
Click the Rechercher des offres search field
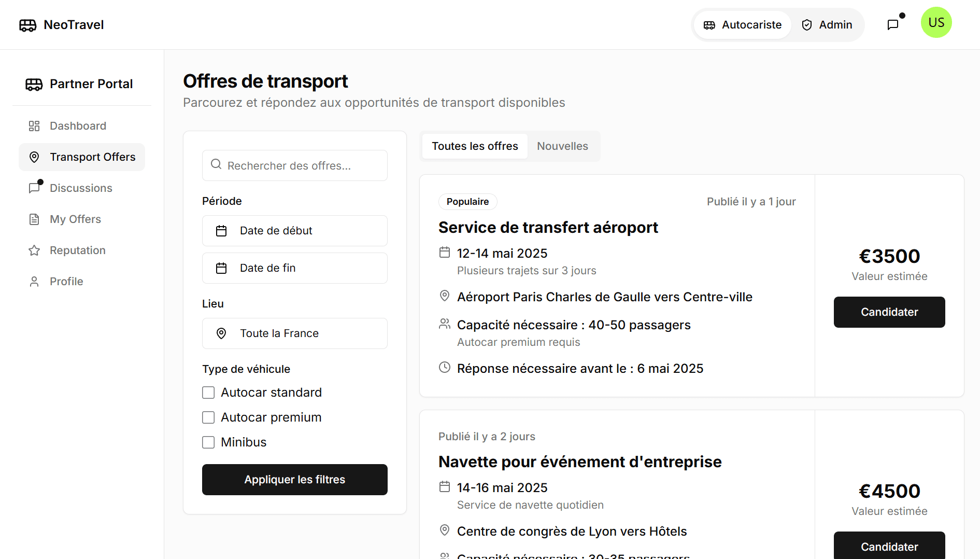[x=295, y=165]
